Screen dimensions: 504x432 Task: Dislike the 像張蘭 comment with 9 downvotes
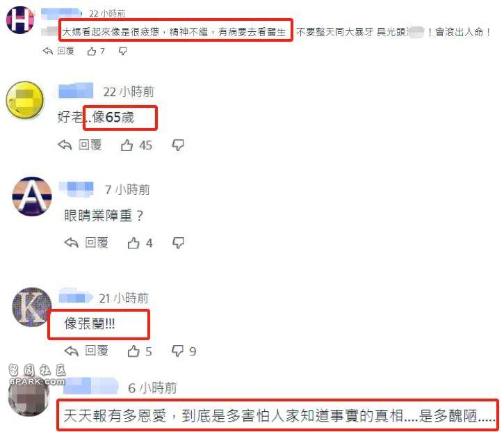coord(178,351)
